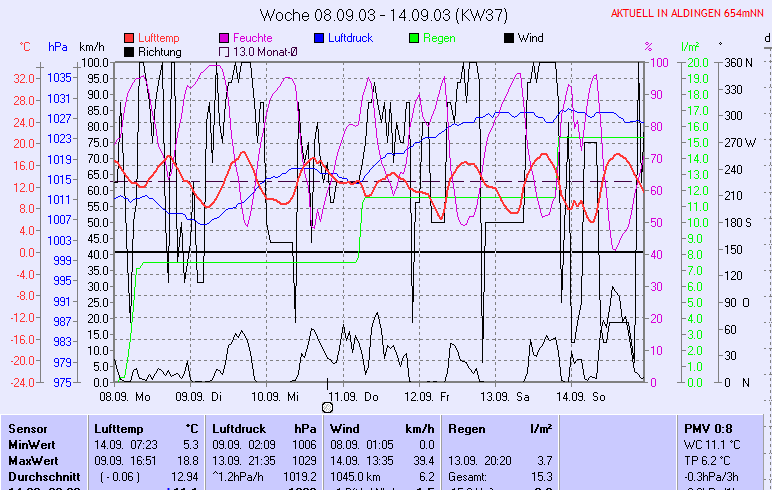Image resolution: width=772 pixels, height=490 pixels.
Task: Click the circle marker below the time axis
Action: tap(327, 407)
